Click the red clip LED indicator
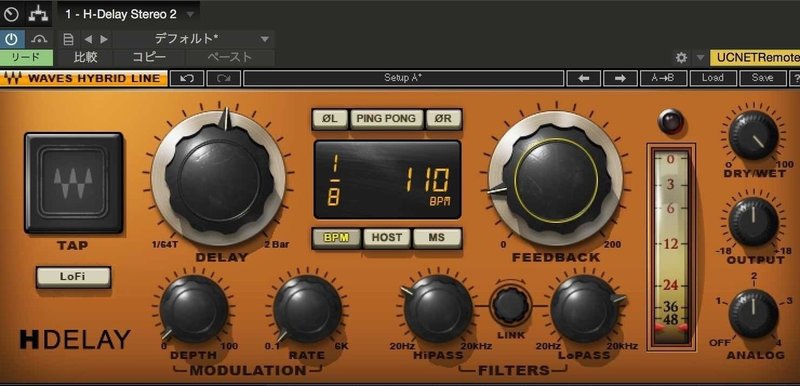The image size is (800, 386). click(x=670, y=121)
